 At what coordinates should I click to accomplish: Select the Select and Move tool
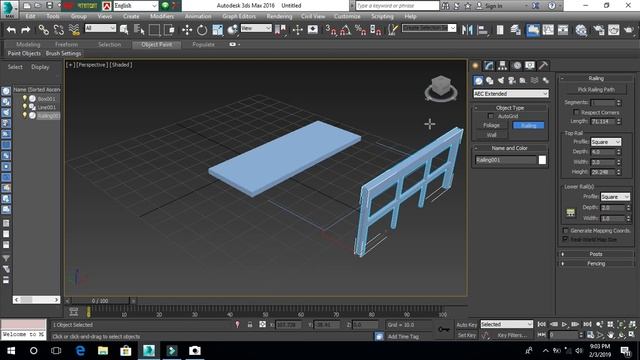tap(187, 29)
